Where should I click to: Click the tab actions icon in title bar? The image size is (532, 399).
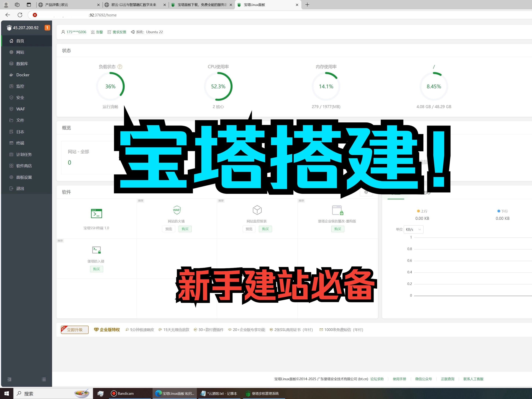click(29, 5)
